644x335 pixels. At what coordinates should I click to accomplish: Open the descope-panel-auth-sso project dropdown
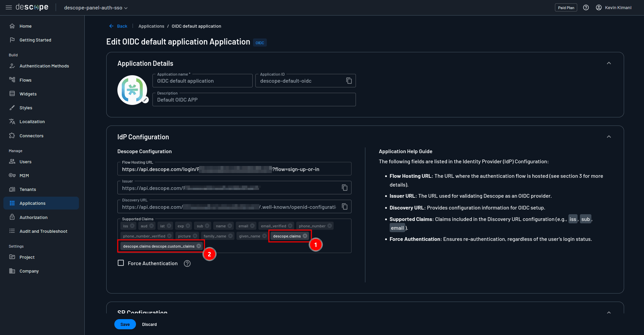(x=95, y=7)
